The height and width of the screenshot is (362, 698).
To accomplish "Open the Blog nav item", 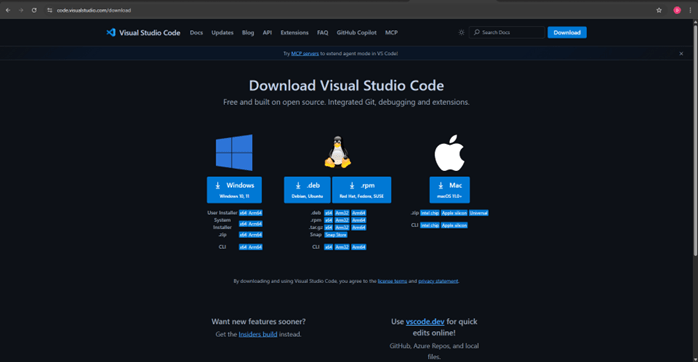I will [248, 33].
